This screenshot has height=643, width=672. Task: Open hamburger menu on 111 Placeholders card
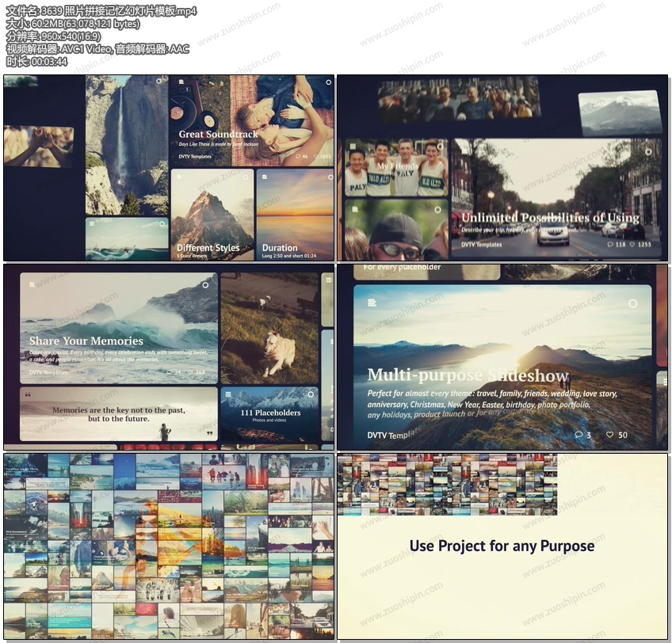coord(228,394)
